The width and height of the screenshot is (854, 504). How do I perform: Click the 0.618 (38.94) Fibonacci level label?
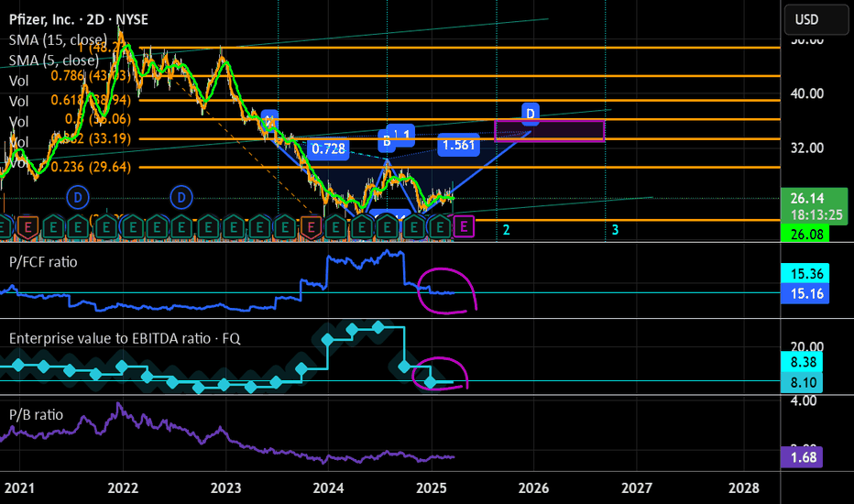coord(91,99)
